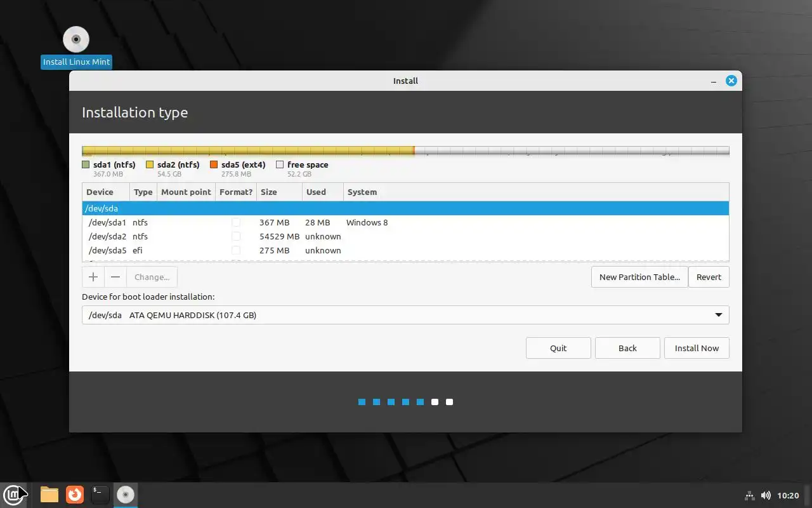The image size is (812, 508).
Task: Click the Type column header
Action: [143, 192]
